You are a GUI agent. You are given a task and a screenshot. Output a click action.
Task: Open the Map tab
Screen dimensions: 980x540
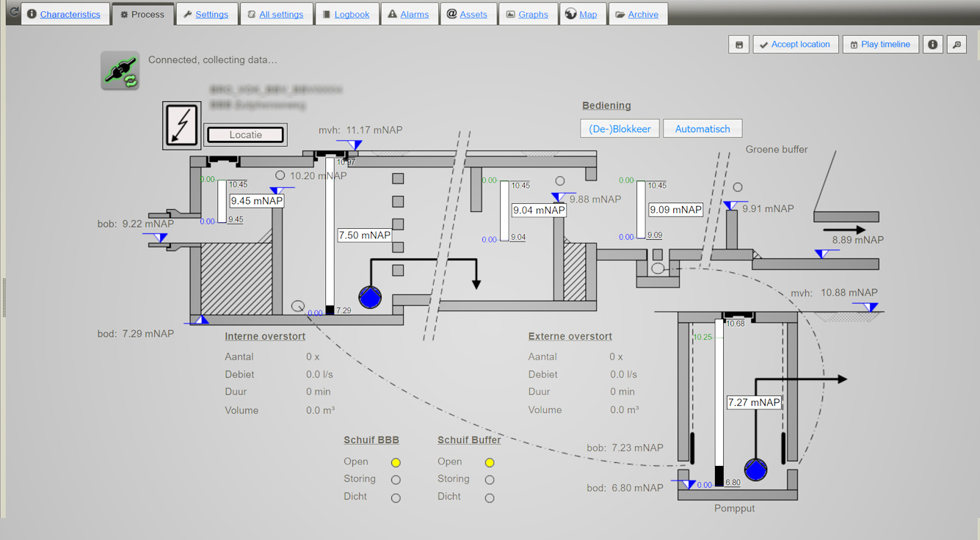[583, 14]
